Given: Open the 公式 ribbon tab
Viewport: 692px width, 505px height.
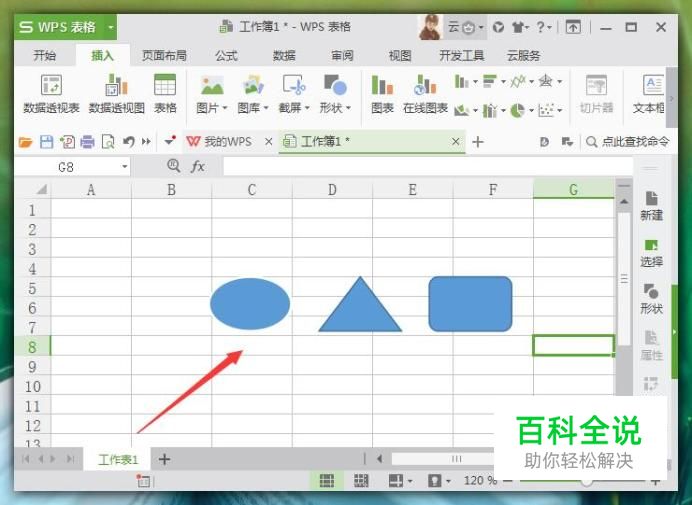Looking at the screenshot, I should click(226, 56).
